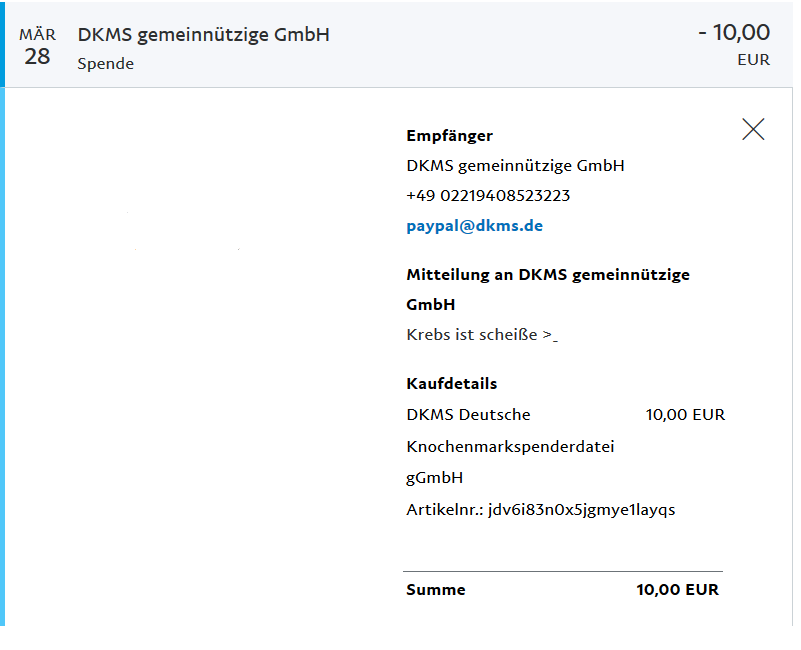This screenshot has height=650, width=801.
Task: Click the gGmbH line in Kaufdetails
Action: pos(435,478)
